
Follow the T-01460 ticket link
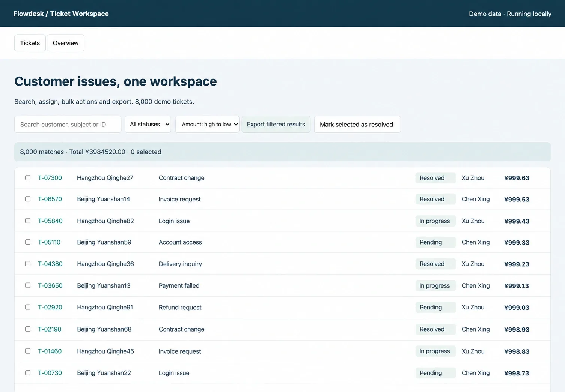50,351
